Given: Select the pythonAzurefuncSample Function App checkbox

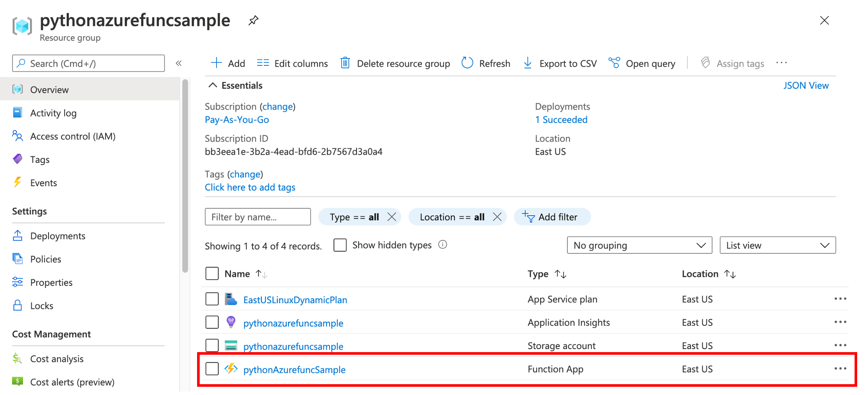Looking at the screenshot, I should tap(212, 369).
